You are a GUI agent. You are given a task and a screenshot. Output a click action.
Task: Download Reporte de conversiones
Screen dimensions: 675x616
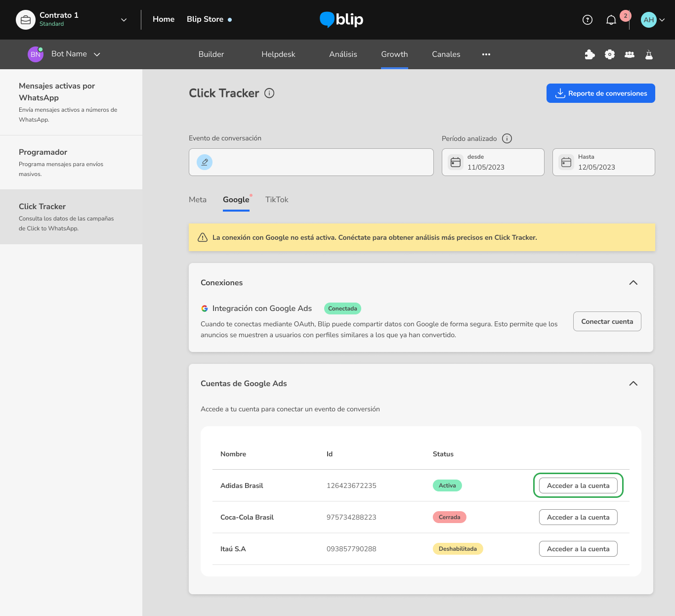pyautogui.click(x=600, y=93)
